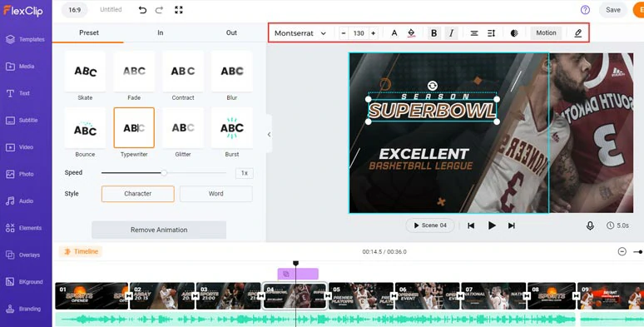Open the line spacing icon
This screenshot has width=644, height=327.
491,33
